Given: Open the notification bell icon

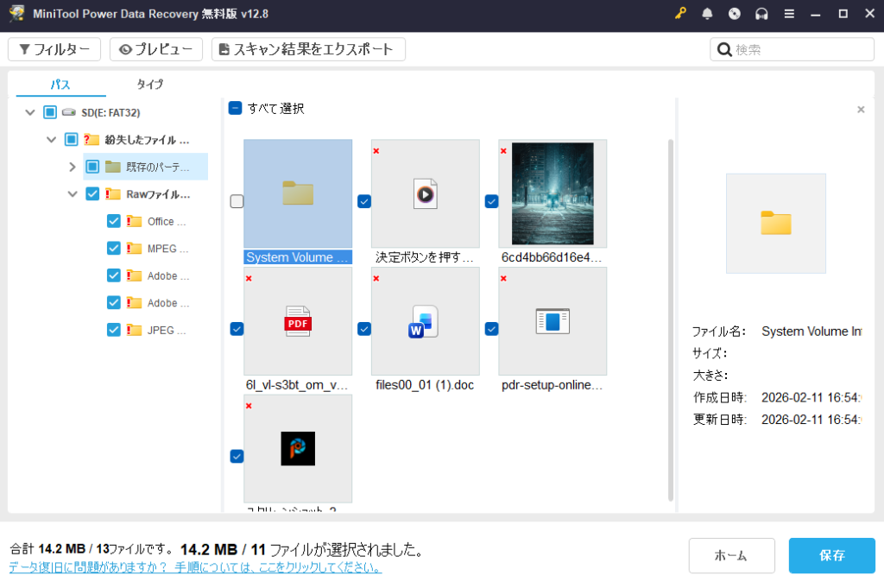Looking at the screenshot, I should click(x=707, y=14).
